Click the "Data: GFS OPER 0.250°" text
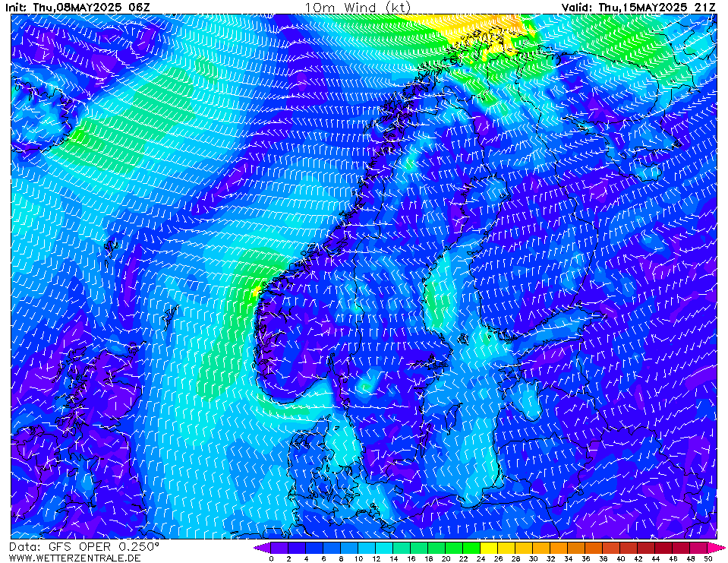Screen dimensions: 728x563 click(x=84, y=547)
